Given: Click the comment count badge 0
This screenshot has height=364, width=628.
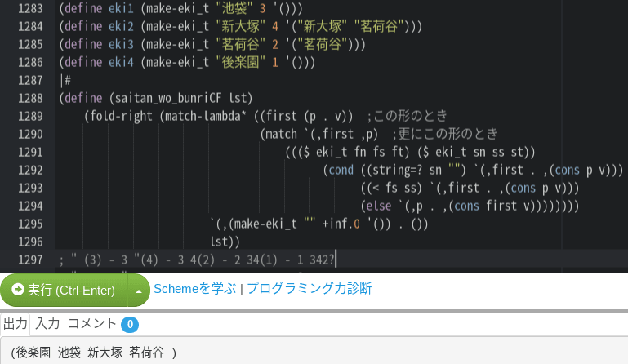Looking at the screenshot, I should (x=130, y=325).
